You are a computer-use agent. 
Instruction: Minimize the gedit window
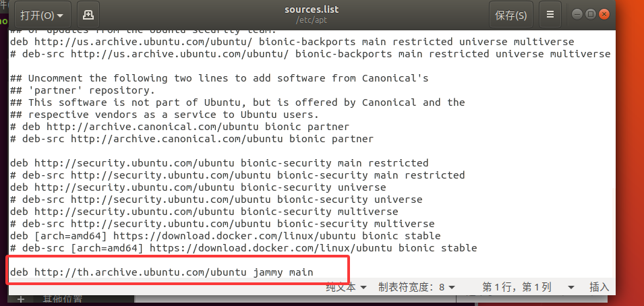577,14
